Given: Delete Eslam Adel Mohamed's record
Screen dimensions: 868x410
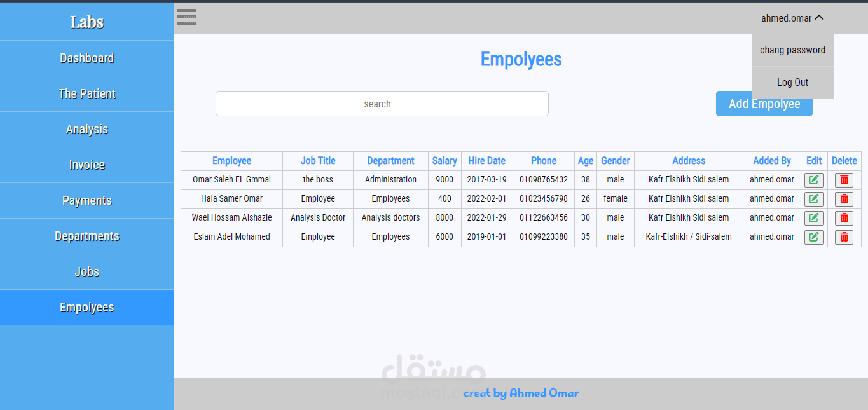Looking at the screenshot, I should 844,237.
